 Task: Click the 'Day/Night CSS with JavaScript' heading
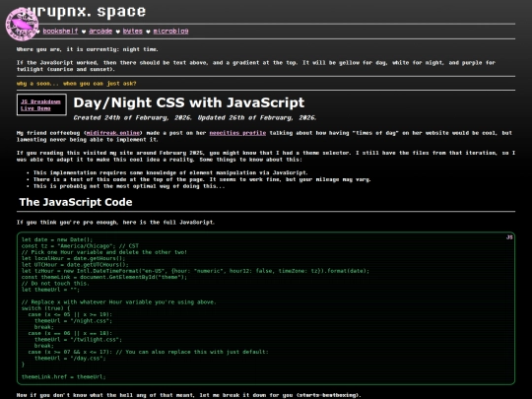(x=189, y=102)
